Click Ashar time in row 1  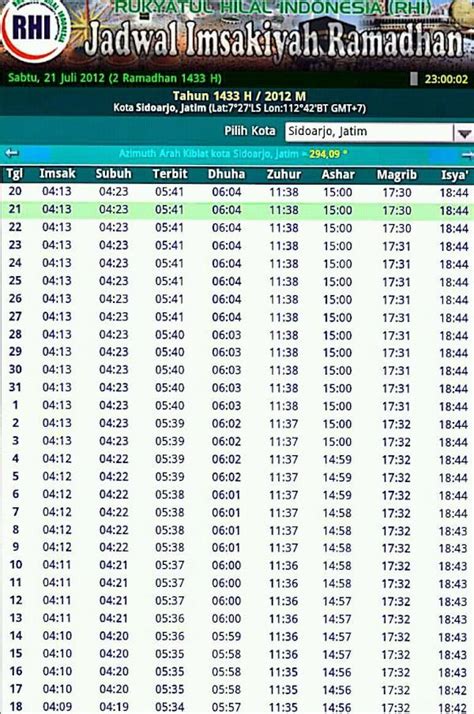338,406
